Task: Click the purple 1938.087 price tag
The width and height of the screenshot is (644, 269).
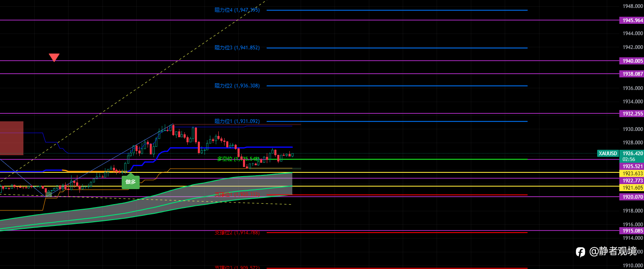Action: coord(631,74)
